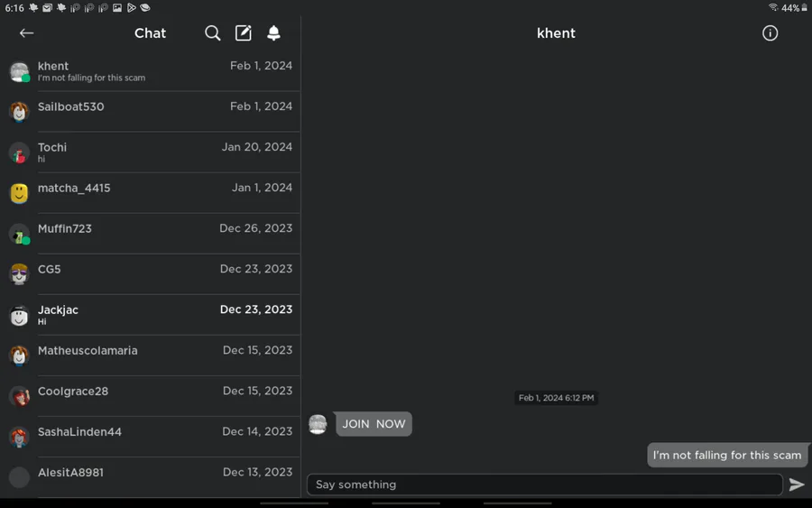Open khent conversation info icon
This screenshot has width=812, height=508.
[x=770, y=33]
